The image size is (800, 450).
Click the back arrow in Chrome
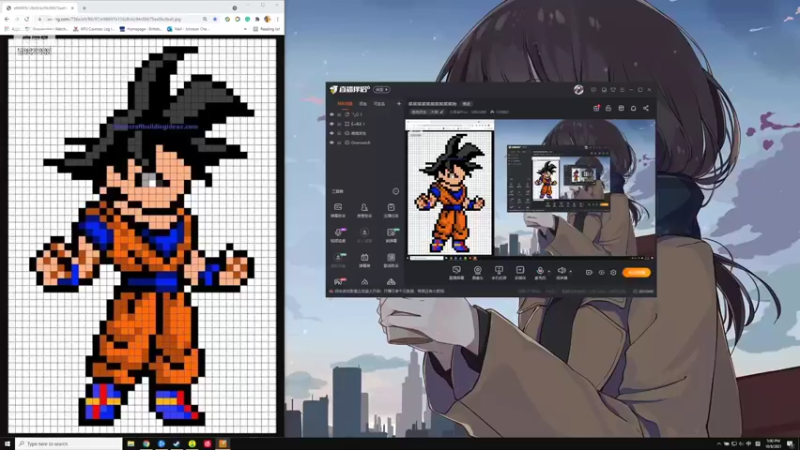(x=7, y=19)
